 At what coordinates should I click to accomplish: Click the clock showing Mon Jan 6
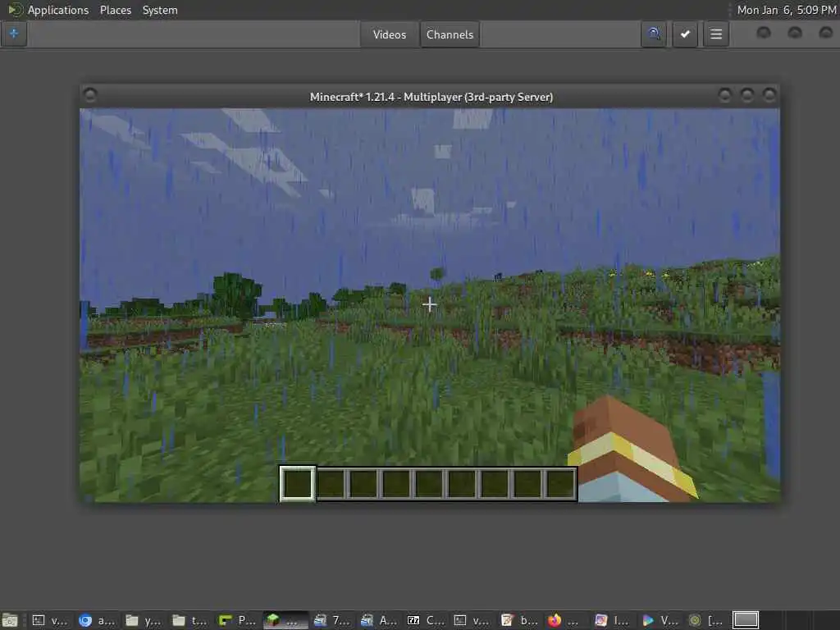pos(787,10)
